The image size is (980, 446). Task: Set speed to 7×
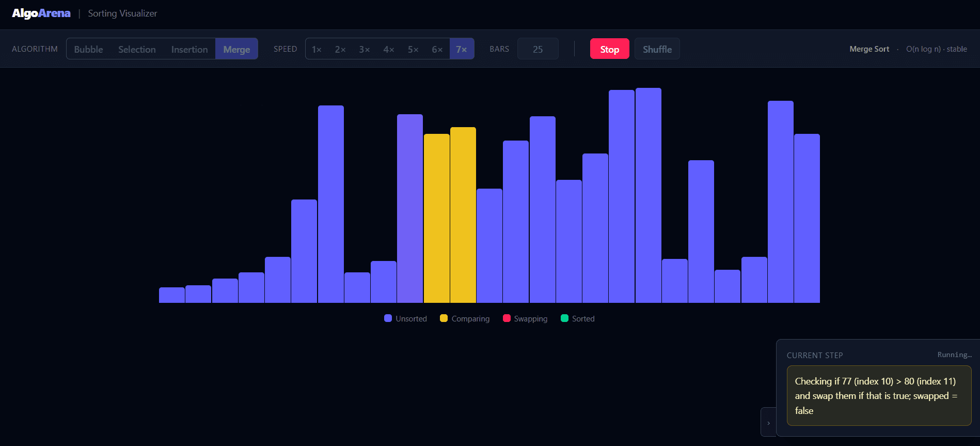462,49
